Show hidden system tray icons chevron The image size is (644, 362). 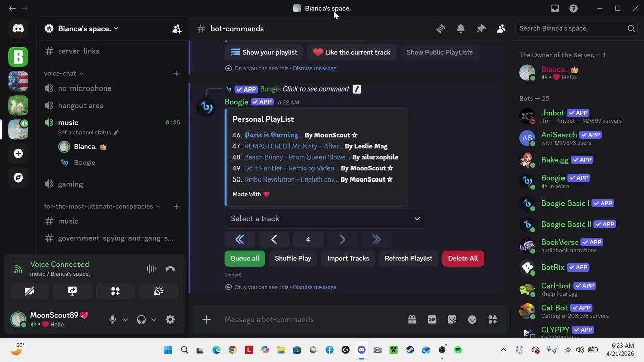[x=503, y=350]
